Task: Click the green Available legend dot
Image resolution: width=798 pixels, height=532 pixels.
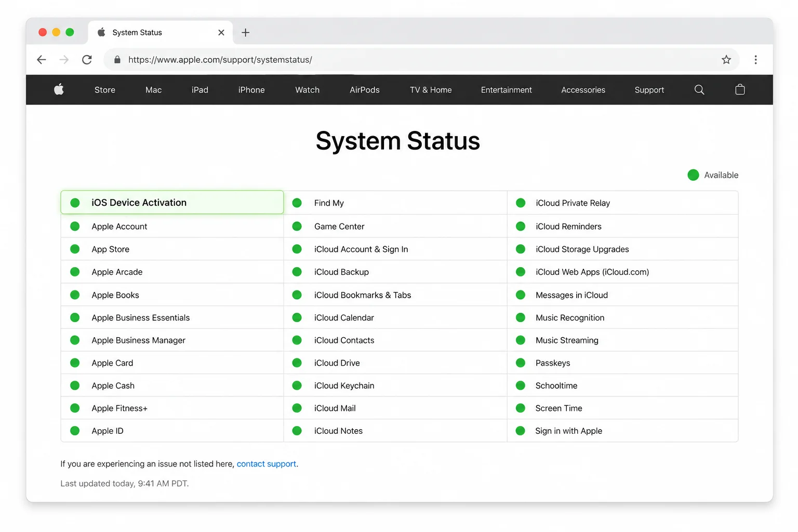Action: (x=693, y=175)
